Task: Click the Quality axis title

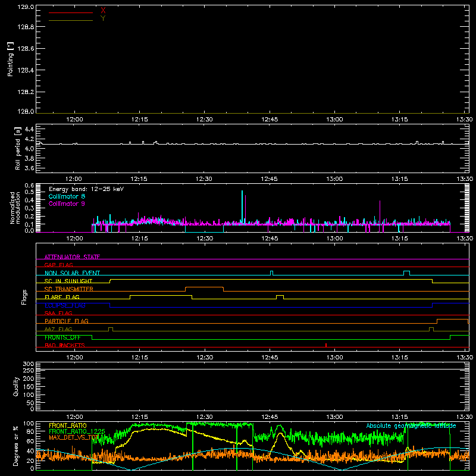Action: tap(16, 386)
